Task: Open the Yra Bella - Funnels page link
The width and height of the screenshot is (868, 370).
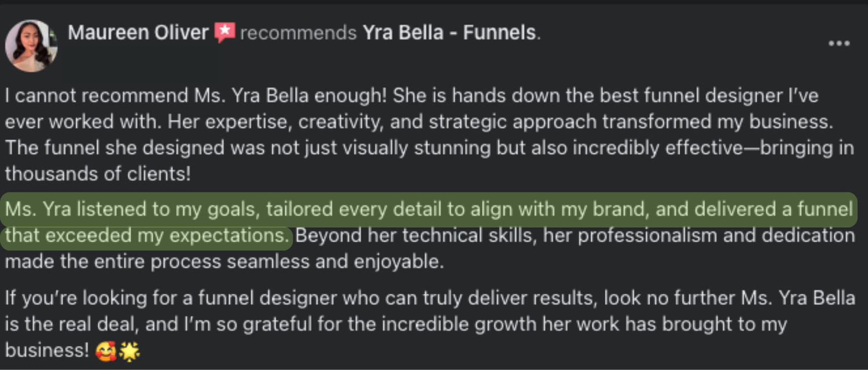Action: tap(449, 33)
